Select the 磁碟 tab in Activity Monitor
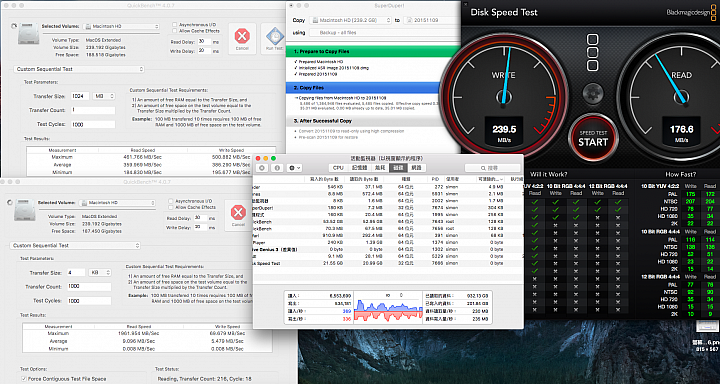The height and width of the screenshot is (384, 720). 397,168
